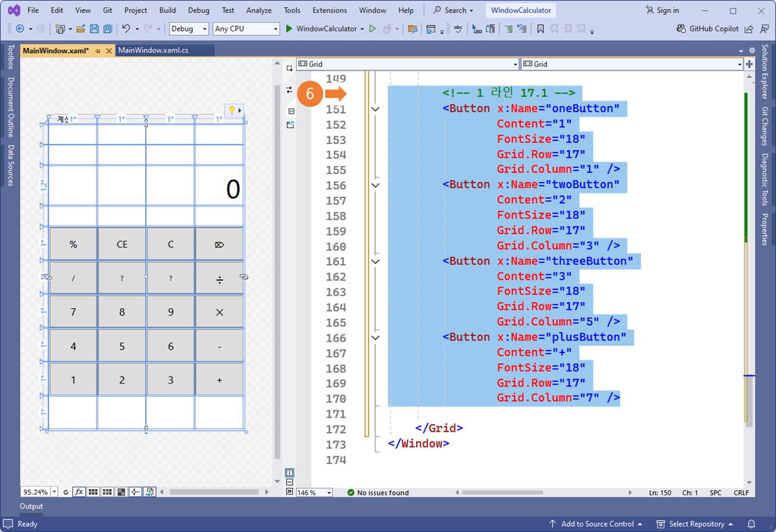
Task: Toggle snapping to snaplines button
Action: 136,492
